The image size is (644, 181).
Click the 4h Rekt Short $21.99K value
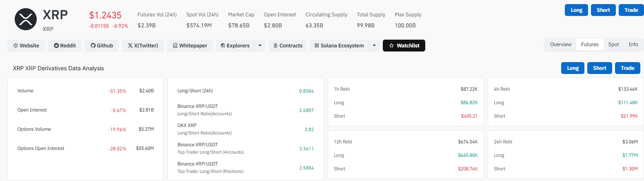[629, 116]
